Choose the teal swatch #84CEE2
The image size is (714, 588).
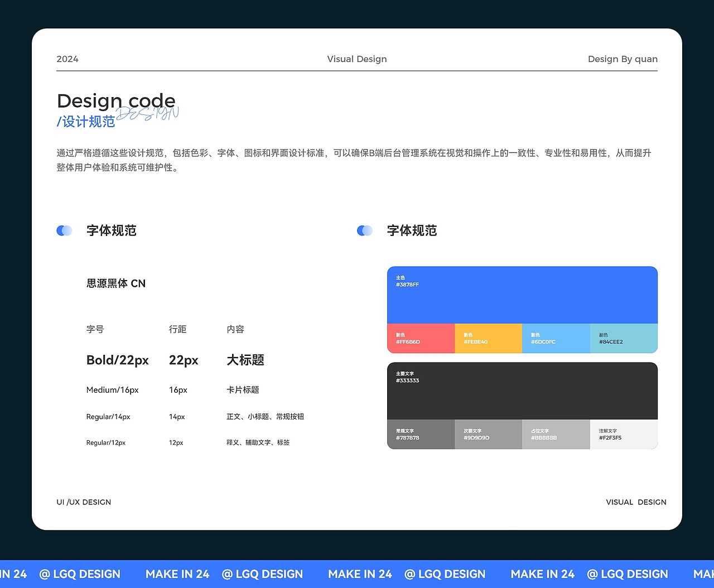[x=624, y=338]
